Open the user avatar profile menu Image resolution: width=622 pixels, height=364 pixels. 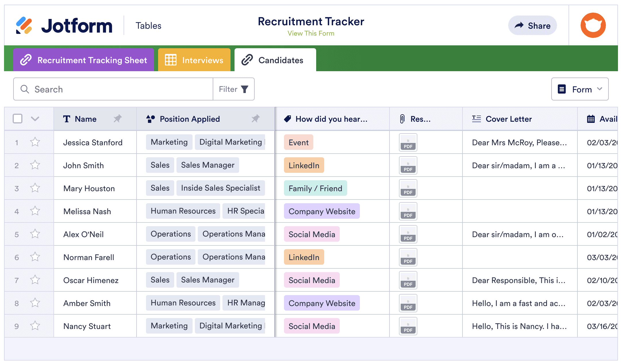593,26
